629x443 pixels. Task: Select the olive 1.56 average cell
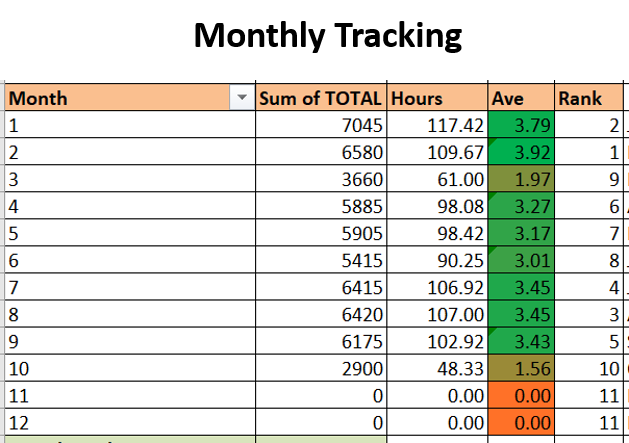coord(520,369)
